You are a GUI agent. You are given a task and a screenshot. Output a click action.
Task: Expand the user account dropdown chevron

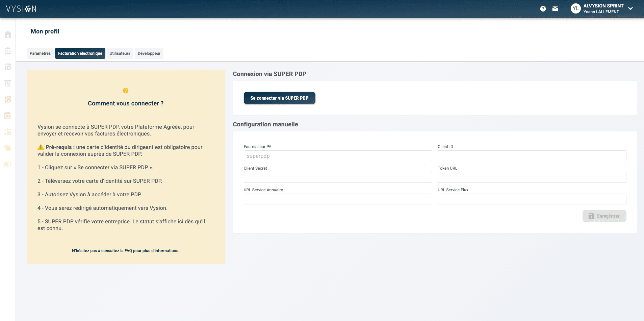630,8
